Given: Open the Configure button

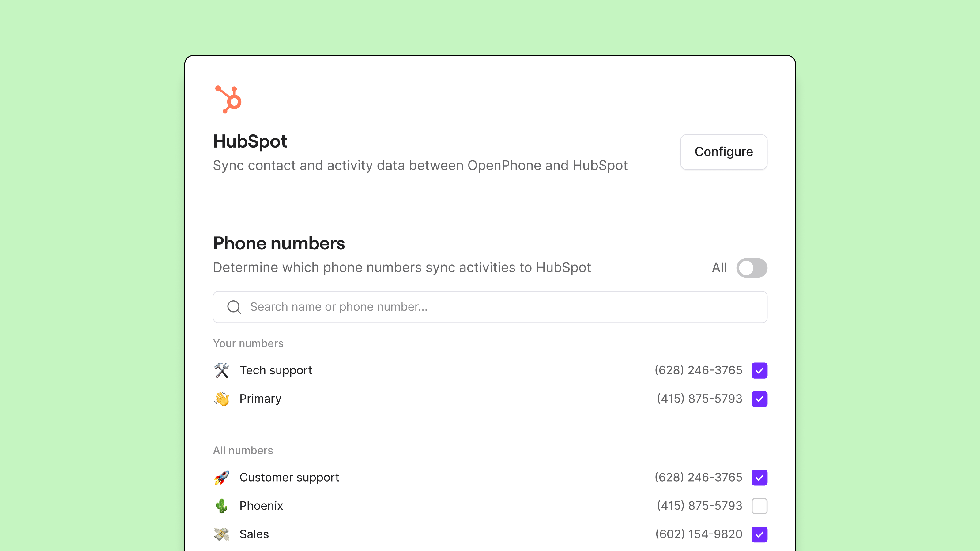Looking at the screenshot, I should [x=724, y=152].
